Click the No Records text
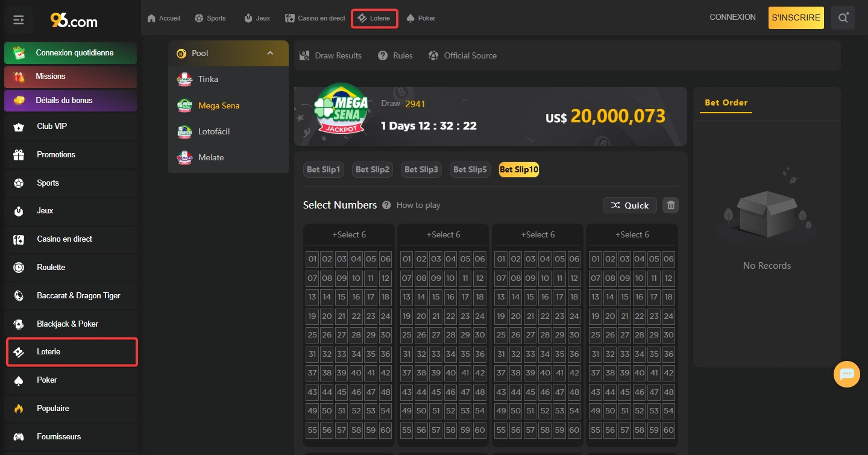The image size is (868, 455). click(x=767, y=266)
